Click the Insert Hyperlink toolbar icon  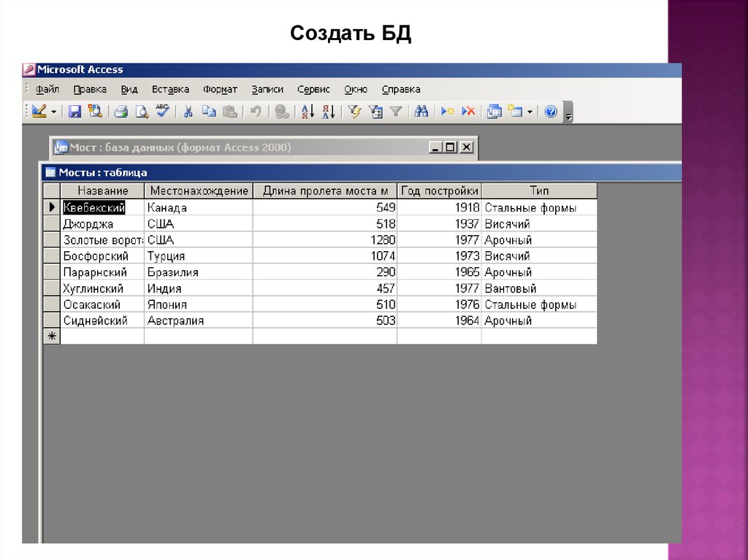282,112
